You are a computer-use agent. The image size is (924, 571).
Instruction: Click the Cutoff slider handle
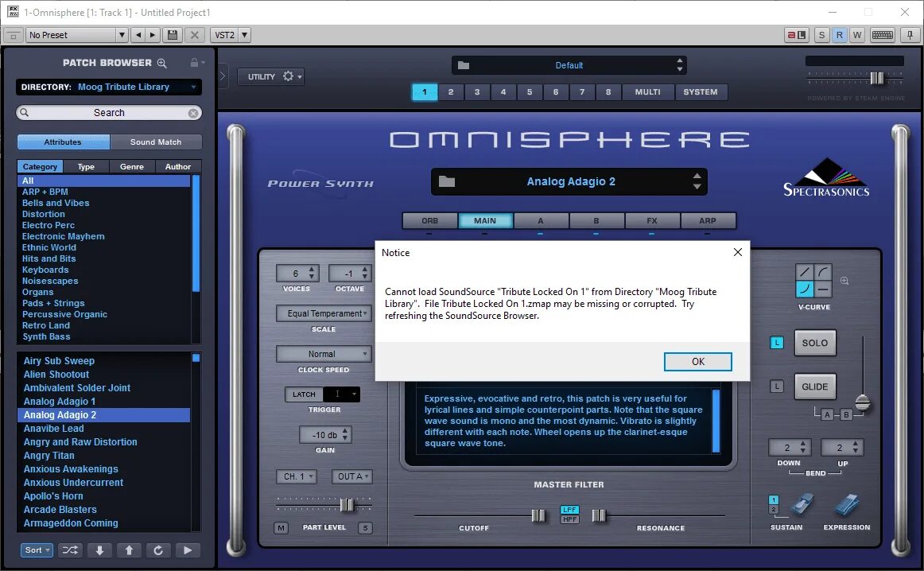[x=538, y=515]
